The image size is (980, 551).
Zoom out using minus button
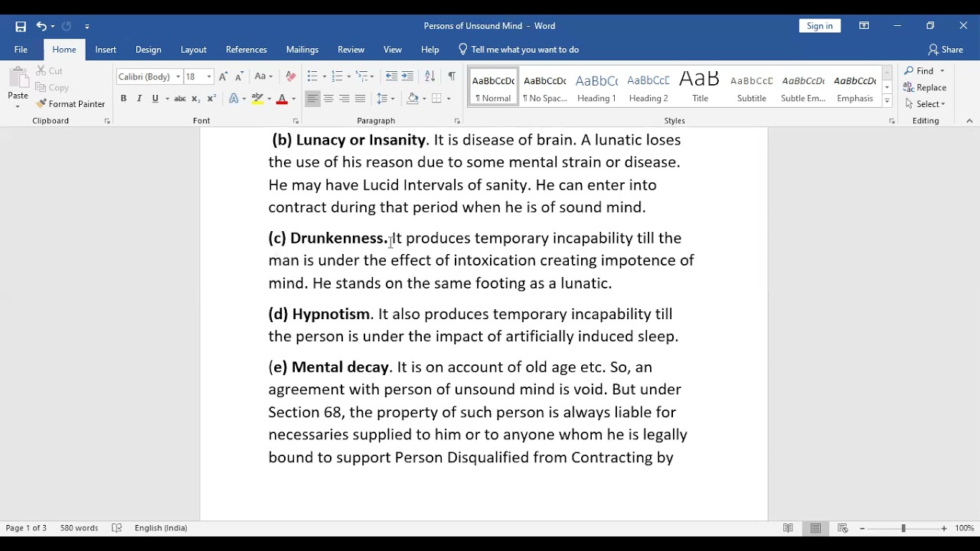pyautogui.click(x=862, y=528)
